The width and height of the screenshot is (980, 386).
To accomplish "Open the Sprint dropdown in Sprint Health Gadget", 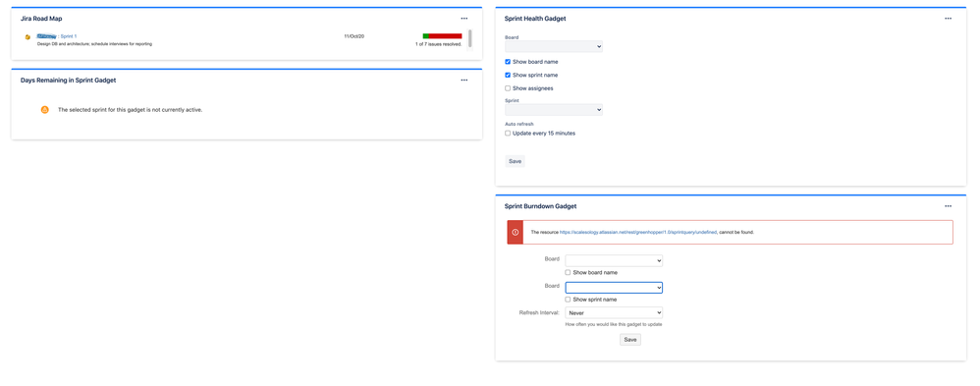I will [554, 109].
